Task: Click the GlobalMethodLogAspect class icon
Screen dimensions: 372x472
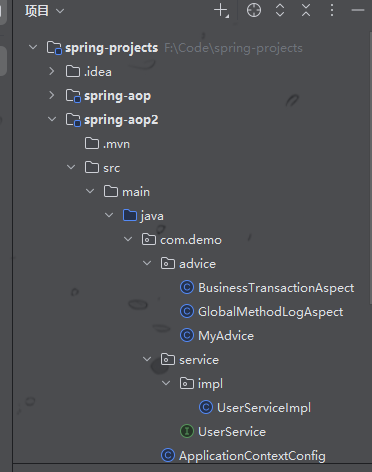Action: pos(187,311)
